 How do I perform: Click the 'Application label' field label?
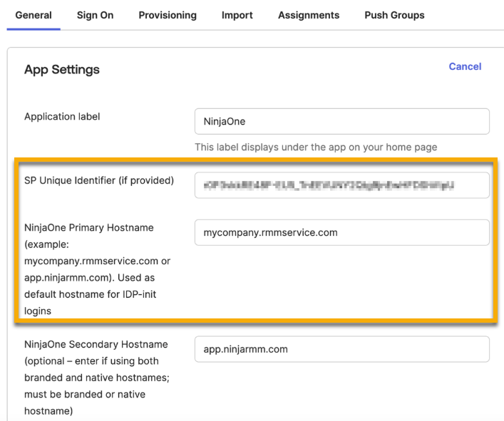[x=62, y=117]
